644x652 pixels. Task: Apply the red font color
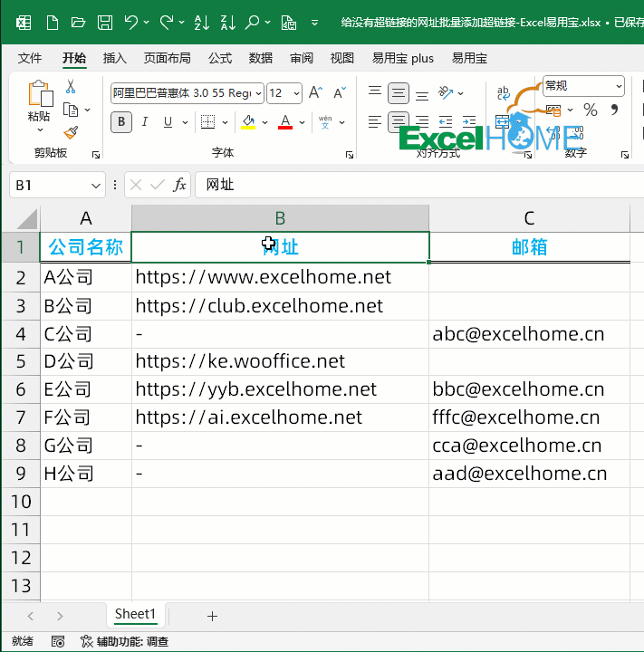(285, 122)
